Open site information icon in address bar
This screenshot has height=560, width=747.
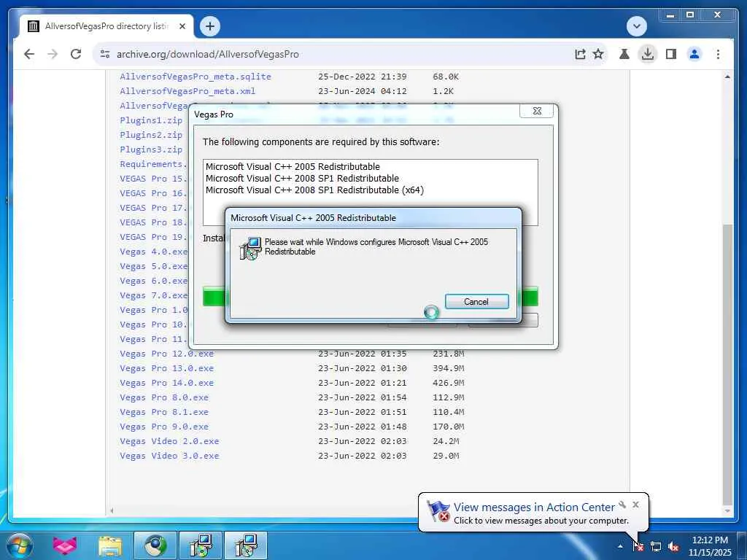(105, 54)
